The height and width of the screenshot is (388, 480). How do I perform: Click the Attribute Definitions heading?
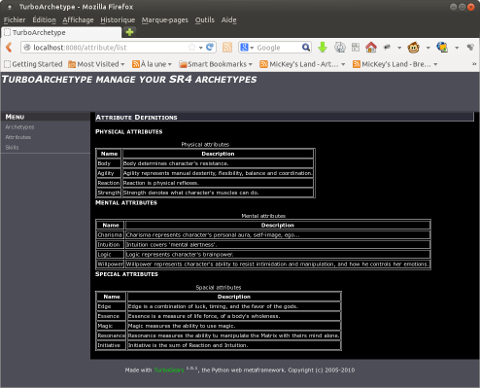pos(136,117)
